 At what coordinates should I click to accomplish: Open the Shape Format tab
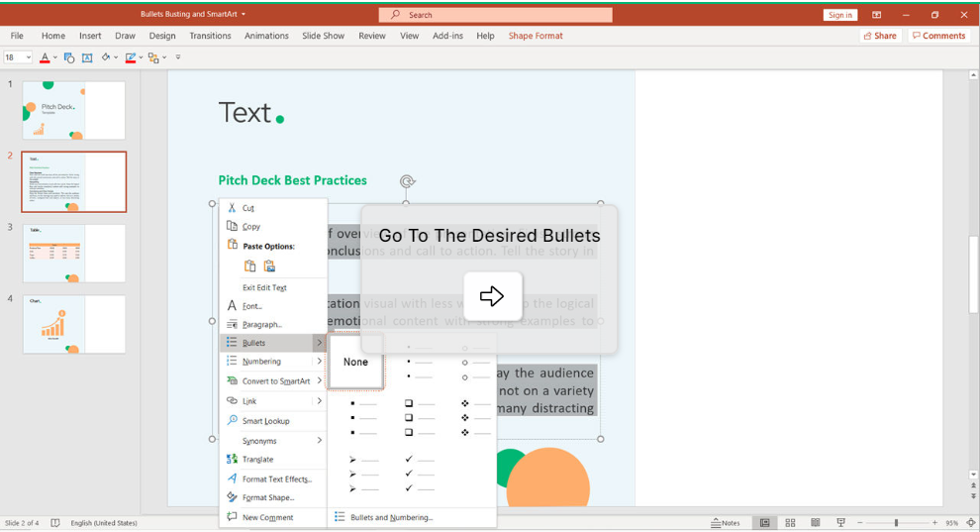coord(535,36)
